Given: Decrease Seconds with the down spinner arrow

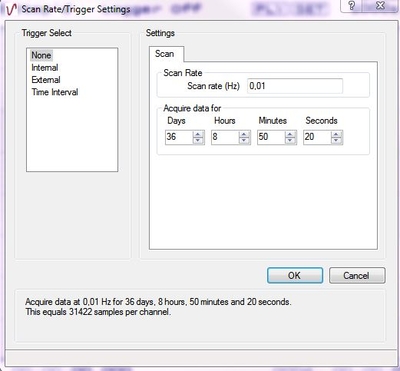Looking at the screenshot, I should 336,140.
